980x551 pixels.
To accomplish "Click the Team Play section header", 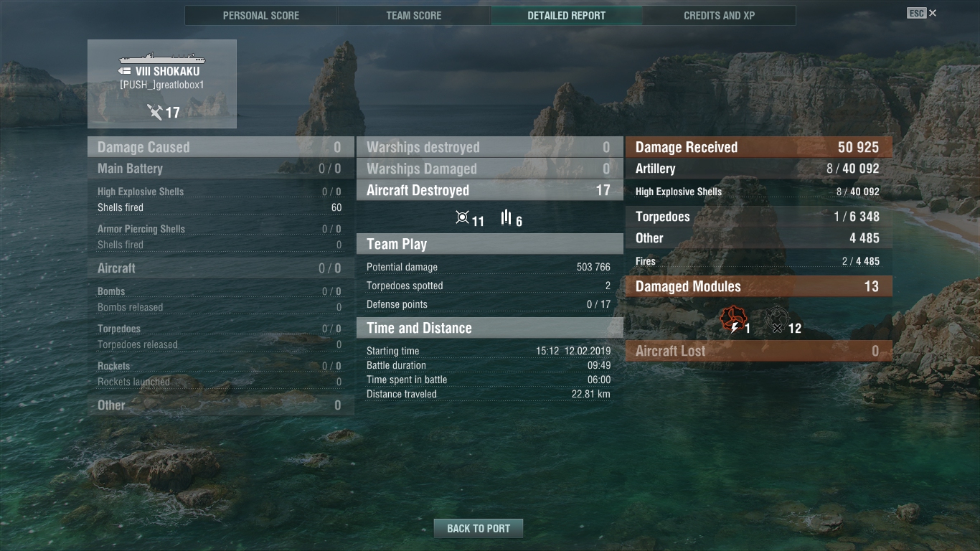I will tap(490, 244).
